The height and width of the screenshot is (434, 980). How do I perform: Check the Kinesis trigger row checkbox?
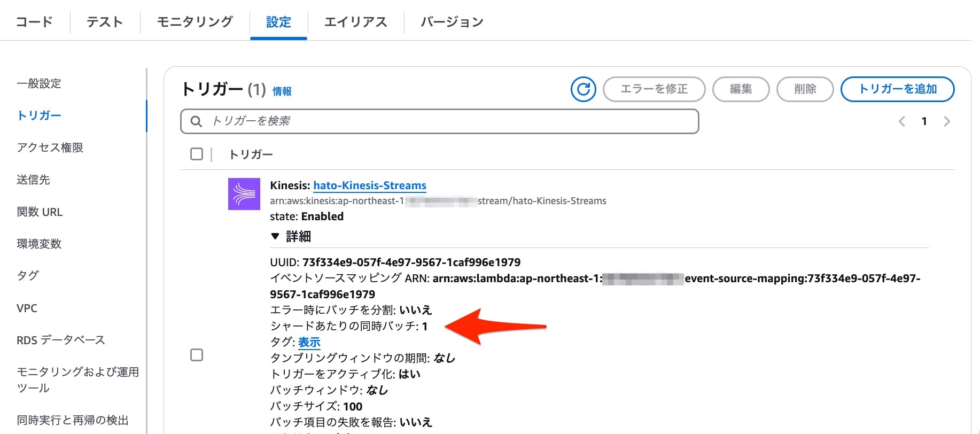[x=197, y=355]
